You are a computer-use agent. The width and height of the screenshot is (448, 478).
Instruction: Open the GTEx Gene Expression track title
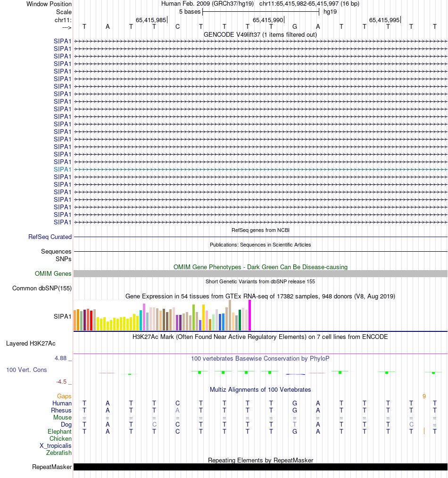(x=260, y=297)
